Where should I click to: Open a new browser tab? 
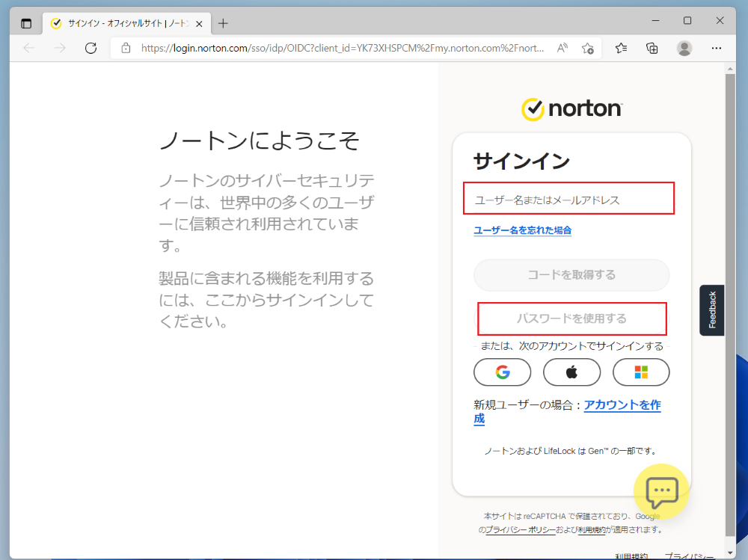(x=223, y=23)
